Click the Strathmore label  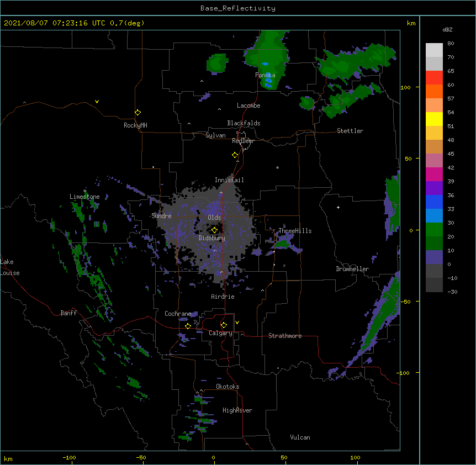pyautogui.click(x=285, y=336)
